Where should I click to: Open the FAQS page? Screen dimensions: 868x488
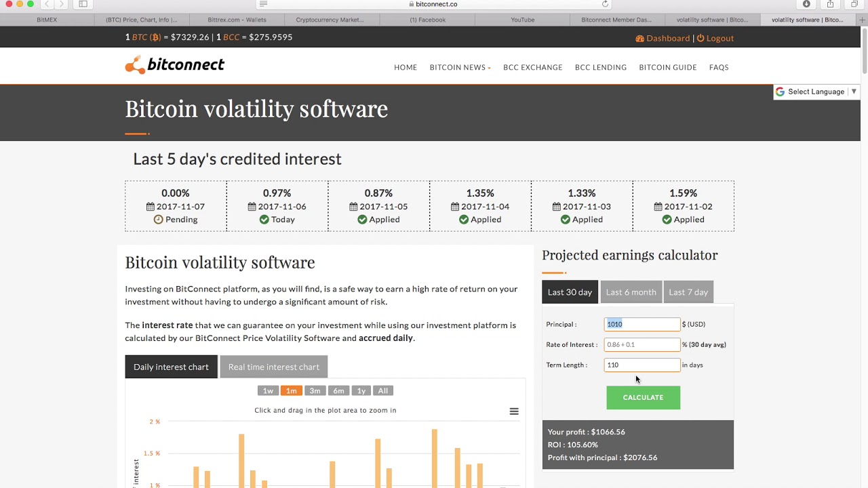(x=719, y=67)
